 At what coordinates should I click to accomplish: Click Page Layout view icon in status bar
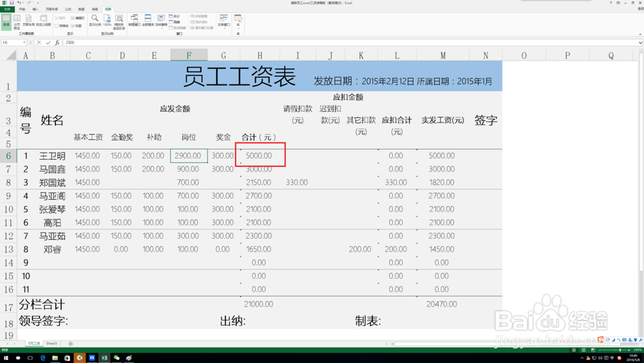[x=583, y=350]
